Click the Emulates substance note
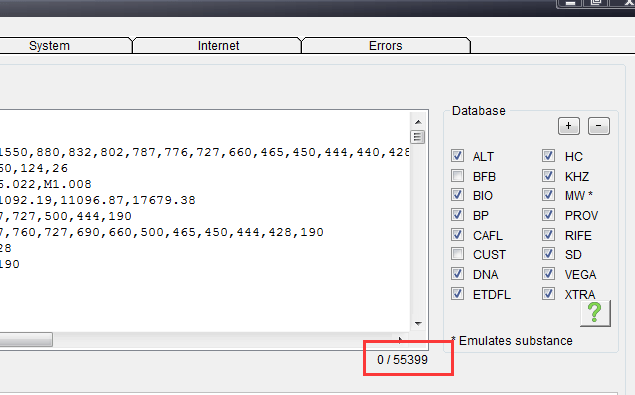 pyautogui.click(x=512, y=341)
